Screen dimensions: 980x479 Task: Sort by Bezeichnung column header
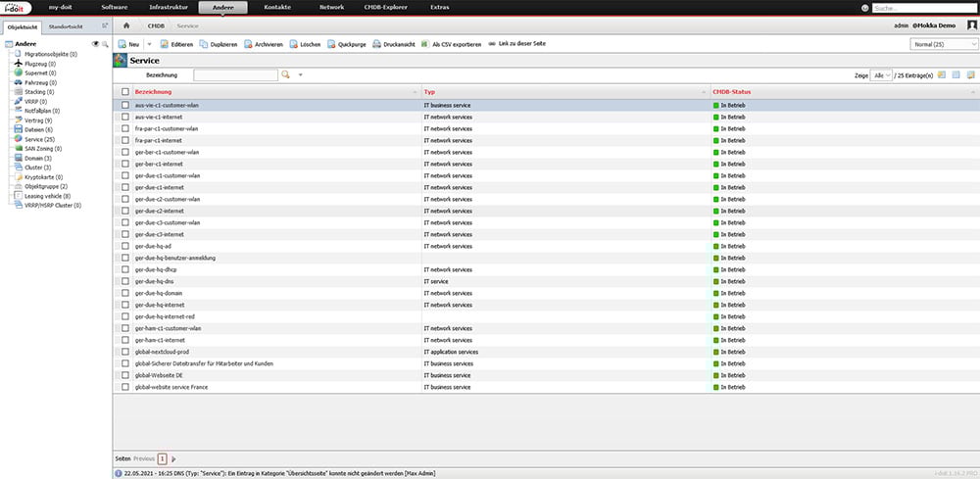coord(153,92)
